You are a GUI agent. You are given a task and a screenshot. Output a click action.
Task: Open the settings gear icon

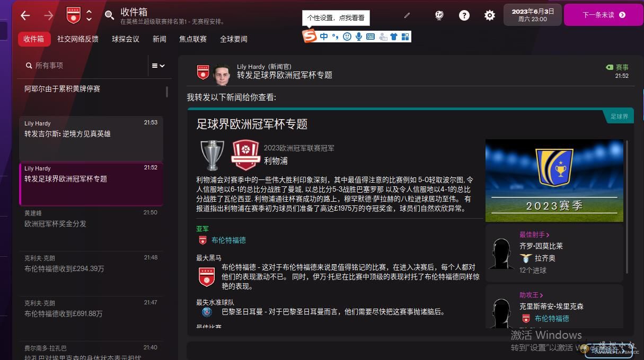click(x=490, y=15)
